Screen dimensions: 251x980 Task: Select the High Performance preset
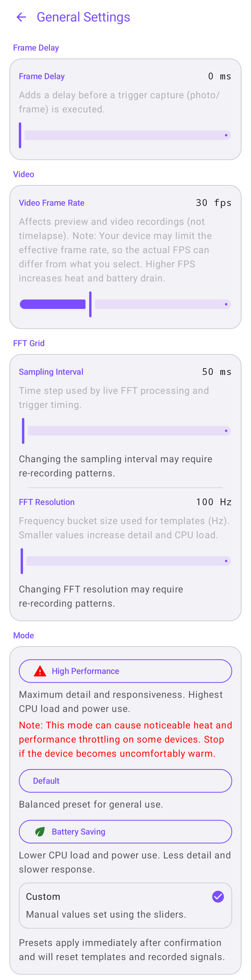tap(125, 671)
